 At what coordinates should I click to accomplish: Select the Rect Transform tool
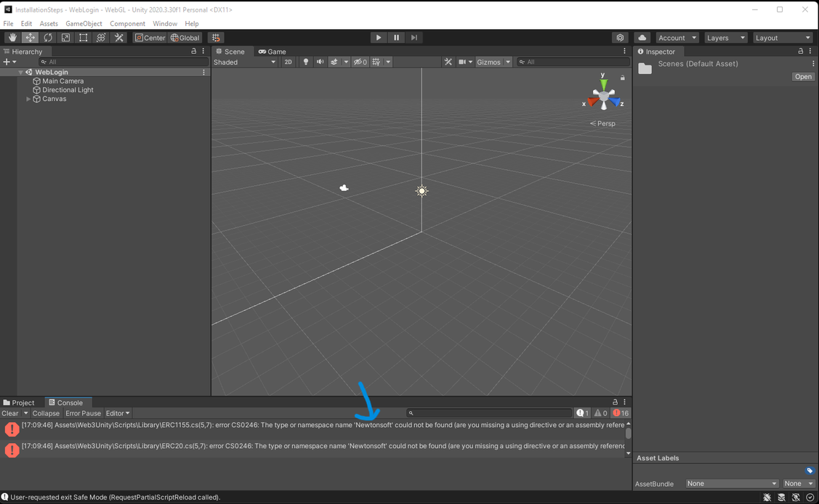coord(84,38)
